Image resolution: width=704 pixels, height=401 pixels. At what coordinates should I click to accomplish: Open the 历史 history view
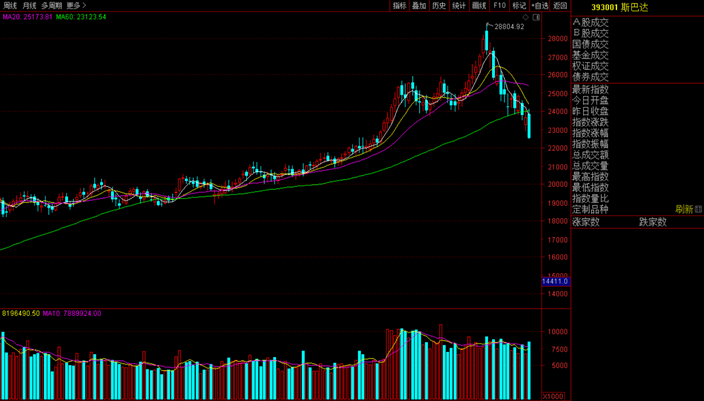[x=439, y=5]
